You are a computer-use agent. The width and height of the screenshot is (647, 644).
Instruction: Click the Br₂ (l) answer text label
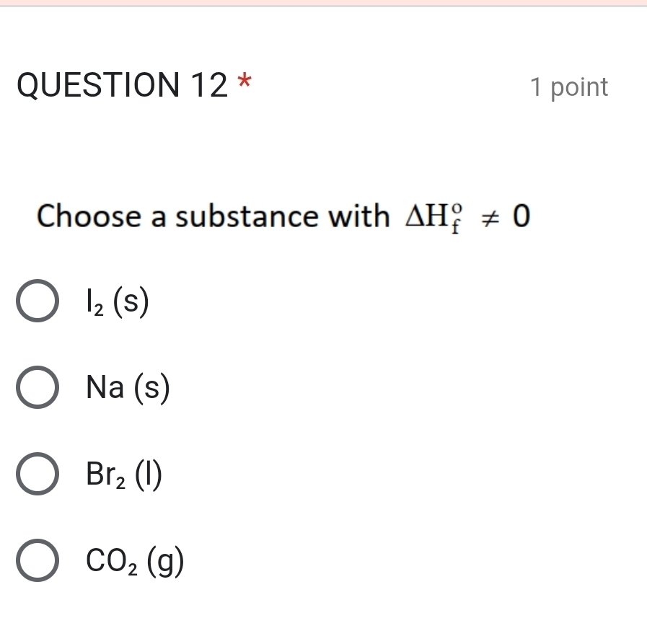(x=124, y=475)
